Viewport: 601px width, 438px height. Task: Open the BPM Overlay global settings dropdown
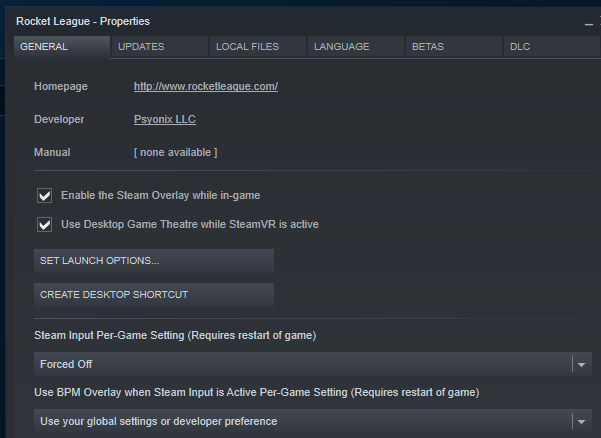(x=313, y=421)
